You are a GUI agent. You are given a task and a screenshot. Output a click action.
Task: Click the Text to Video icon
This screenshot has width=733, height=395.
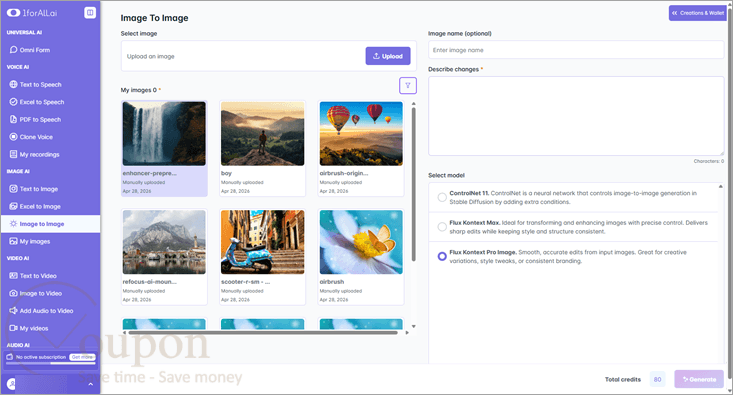tap(14, 276)
